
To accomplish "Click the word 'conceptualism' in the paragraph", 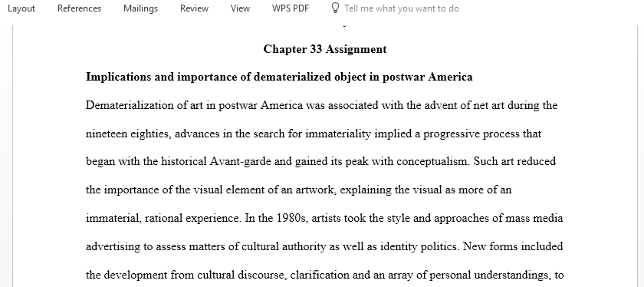I will 432,161.
